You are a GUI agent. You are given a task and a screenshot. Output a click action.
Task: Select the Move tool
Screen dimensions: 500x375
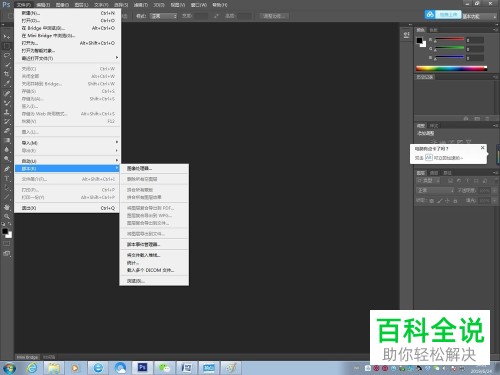7,37
